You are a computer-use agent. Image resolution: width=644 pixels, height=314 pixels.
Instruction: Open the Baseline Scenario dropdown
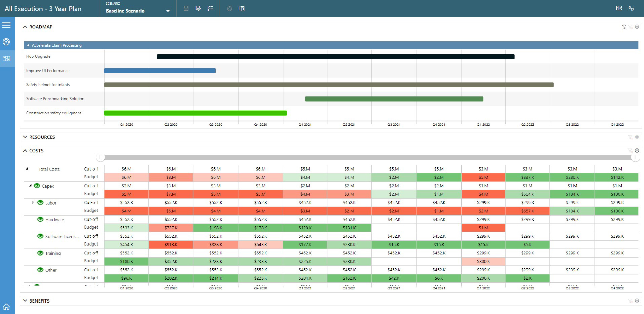click(168, 11)
